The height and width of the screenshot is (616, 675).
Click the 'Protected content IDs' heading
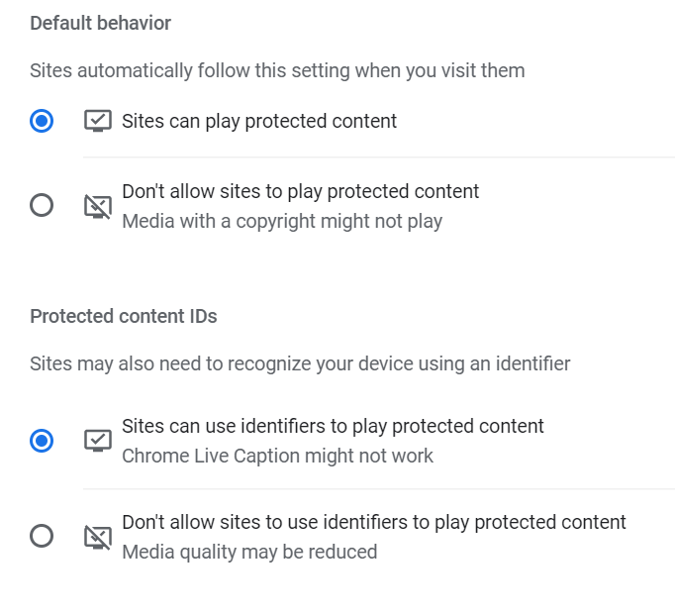click(124, 317)
